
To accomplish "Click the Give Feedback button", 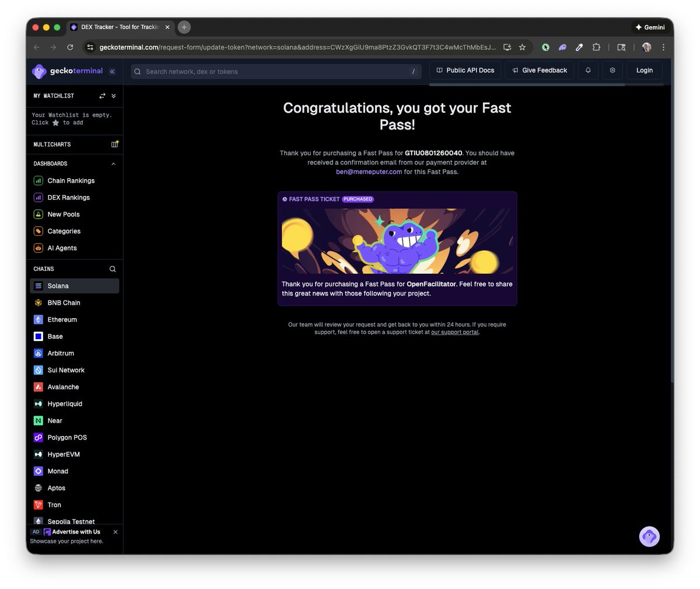I will click(x=540, y=71).
